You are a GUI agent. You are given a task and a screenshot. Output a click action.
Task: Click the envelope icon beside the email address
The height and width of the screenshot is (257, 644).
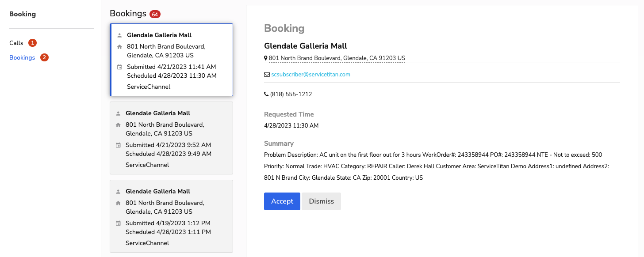click(x=266, y=74)
